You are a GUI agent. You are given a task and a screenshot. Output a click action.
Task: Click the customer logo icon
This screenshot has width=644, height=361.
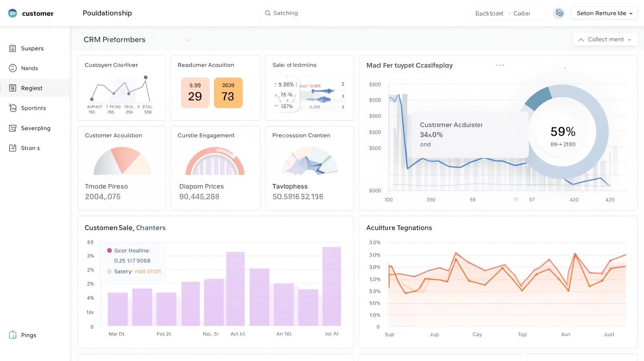tap(12, 13)
